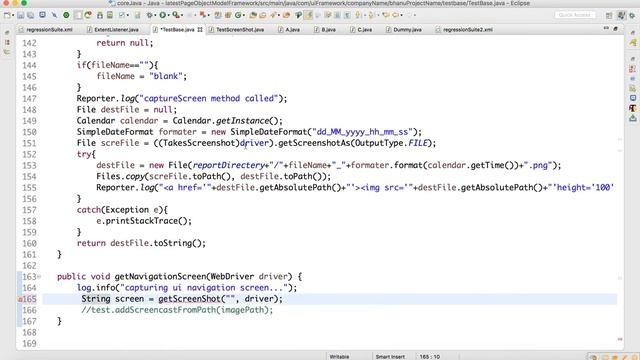Image resolution: width=640 pixels, height=360 pixels.
Task: Click the blue monitor icon in right sidebar
Action: point(633,98)
